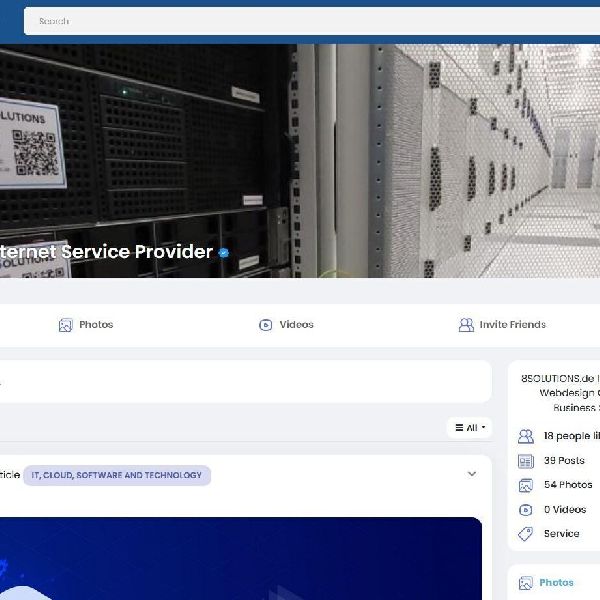Click the Photos tab icon
This screenshot has height=600, width=600.
[x=65, y=325]
